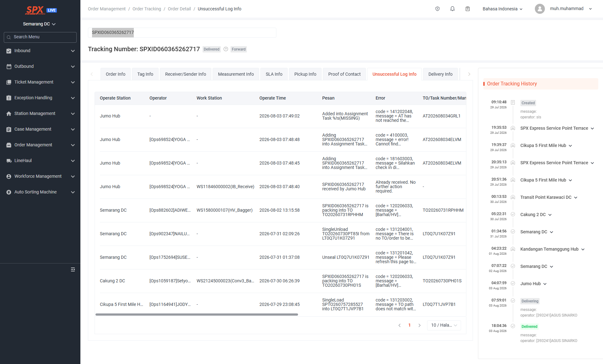Image resolution: width=603 pixels, height=364 pixels.
Task: Switch to the Measurement Info tab
Action: (x=236, y=74)
